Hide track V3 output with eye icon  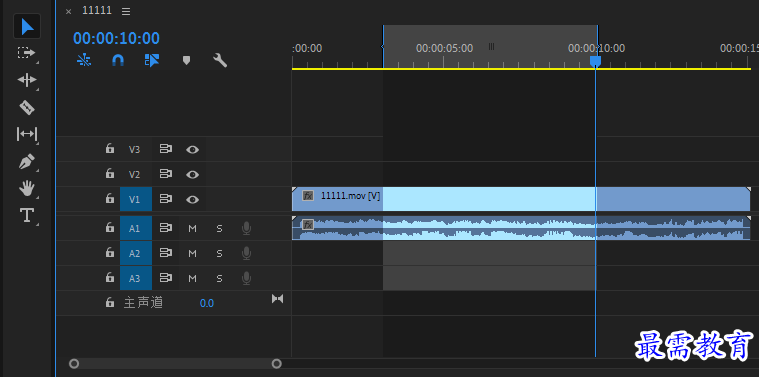click(193, 150)
